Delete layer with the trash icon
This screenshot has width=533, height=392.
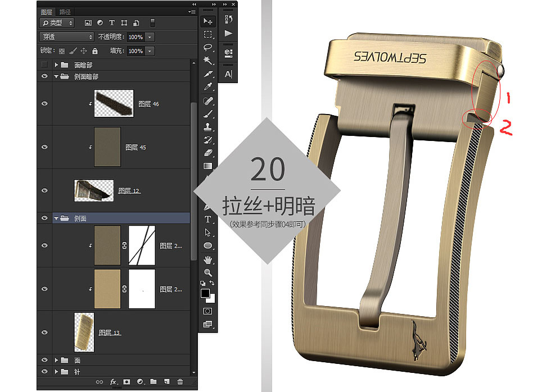click(180, 382)
